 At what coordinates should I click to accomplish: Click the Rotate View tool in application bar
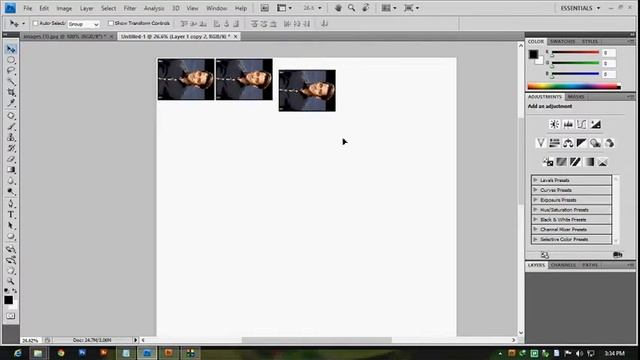[x=366, y=8]
